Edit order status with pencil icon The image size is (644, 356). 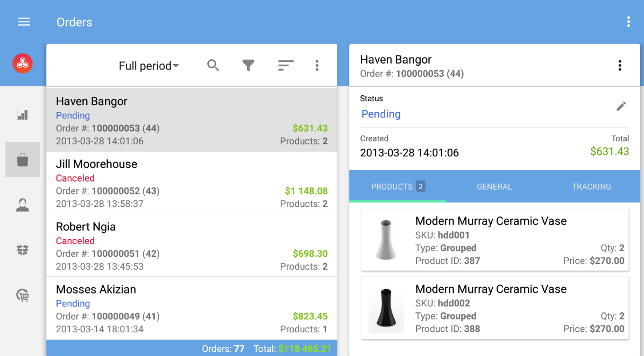coord(621,107)
